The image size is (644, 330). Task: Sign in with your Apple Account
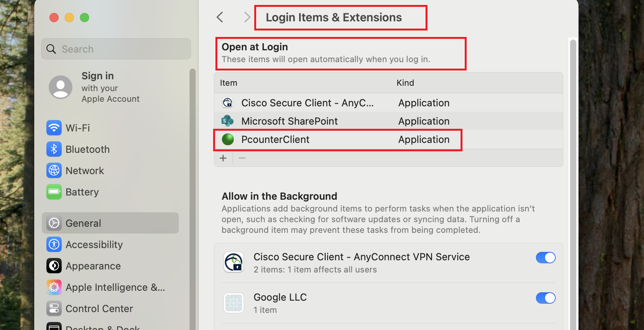tap(110, 87)
